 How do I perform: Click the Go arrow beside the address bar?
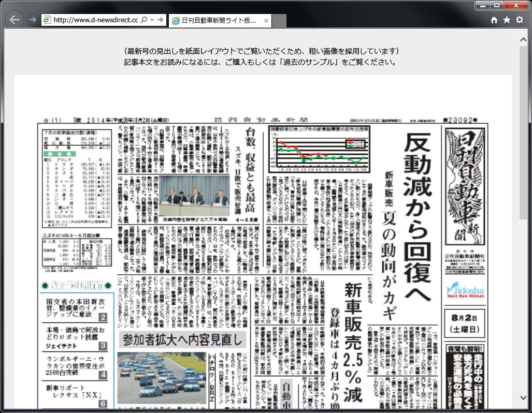click(161, 20)
